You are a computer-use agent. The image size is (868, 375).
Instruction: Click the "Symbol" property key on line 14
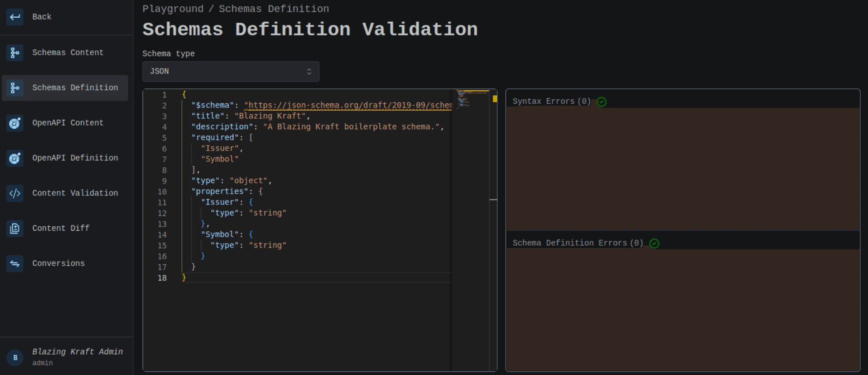point(220,234)
